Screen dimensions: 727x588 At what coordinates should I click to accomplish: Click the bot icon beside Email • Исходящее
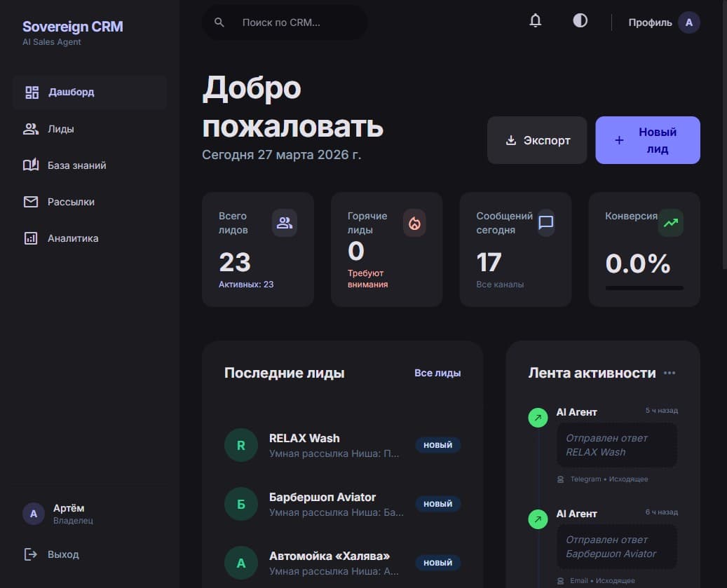tap(561, 580)
